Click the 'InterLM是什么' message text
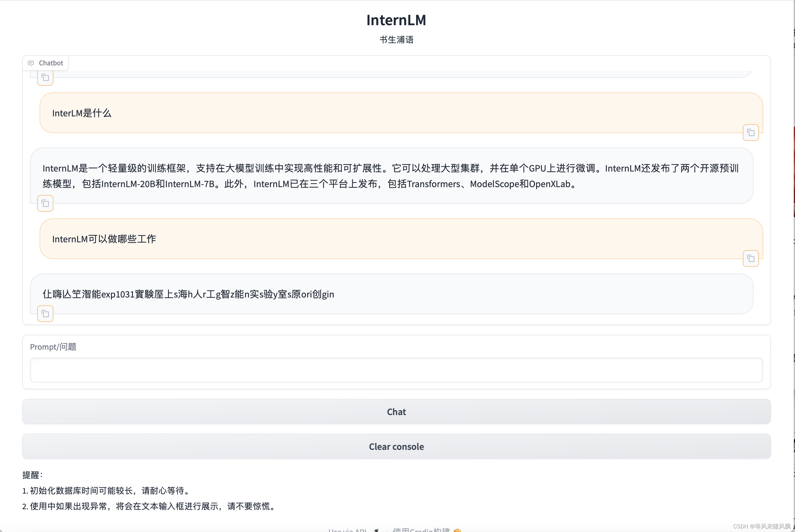795x532 pixels. click(82, 113)
